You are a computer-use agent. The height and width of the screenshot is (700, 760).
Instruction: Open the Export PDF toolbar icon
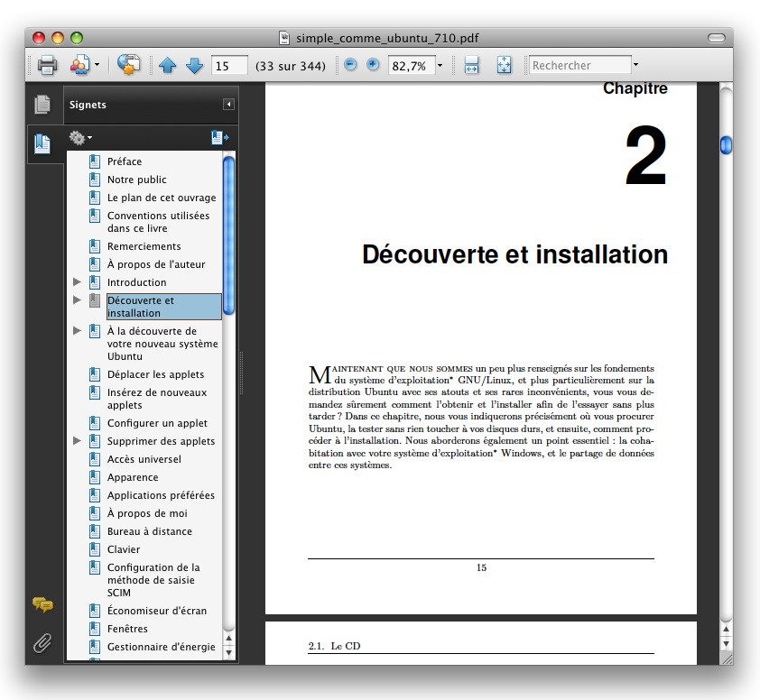(81, 65)
